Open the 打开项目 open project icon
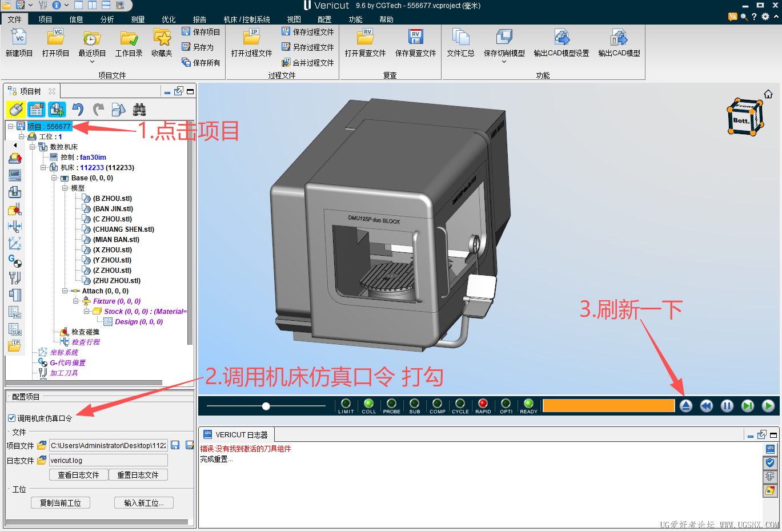The width and height of the screenshot is (782, 532). click(55, 38)
